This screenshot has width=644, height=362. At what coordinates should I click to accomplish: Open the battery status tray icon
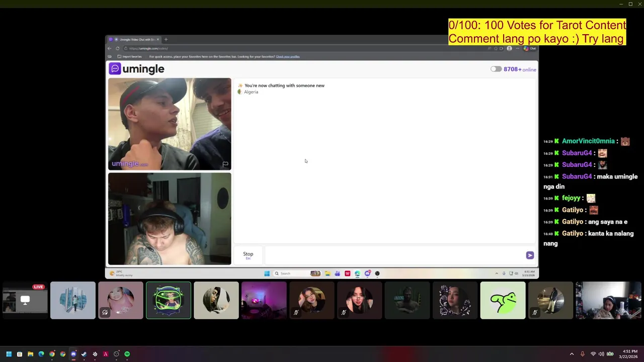[610, 354]
